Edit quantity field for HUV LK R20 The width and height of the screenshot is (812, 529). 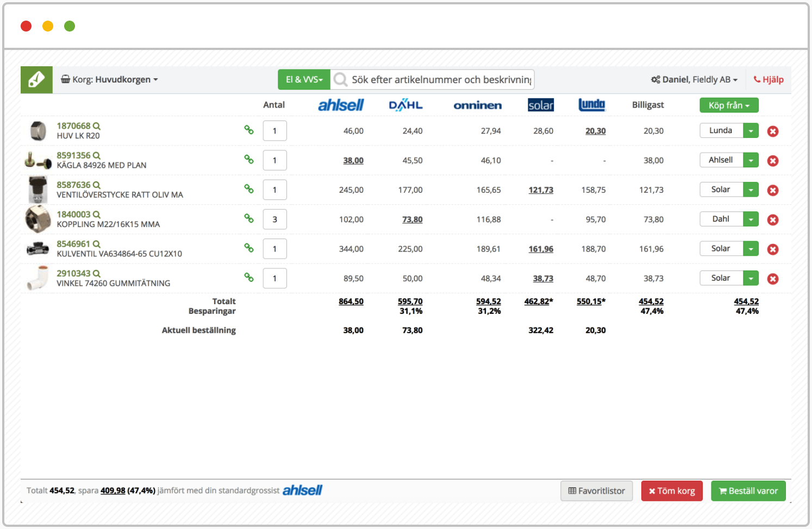[275, 131]
